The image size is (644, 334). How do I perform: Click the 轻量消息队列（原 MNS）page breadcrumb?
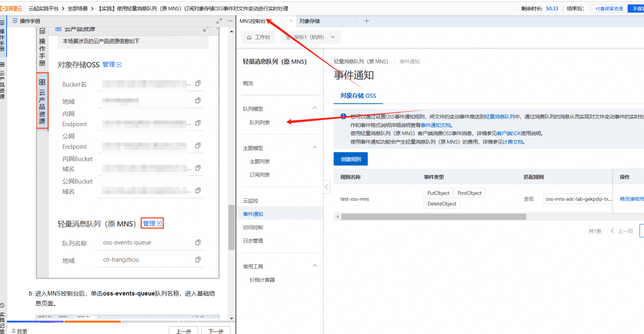click(361, 61)
